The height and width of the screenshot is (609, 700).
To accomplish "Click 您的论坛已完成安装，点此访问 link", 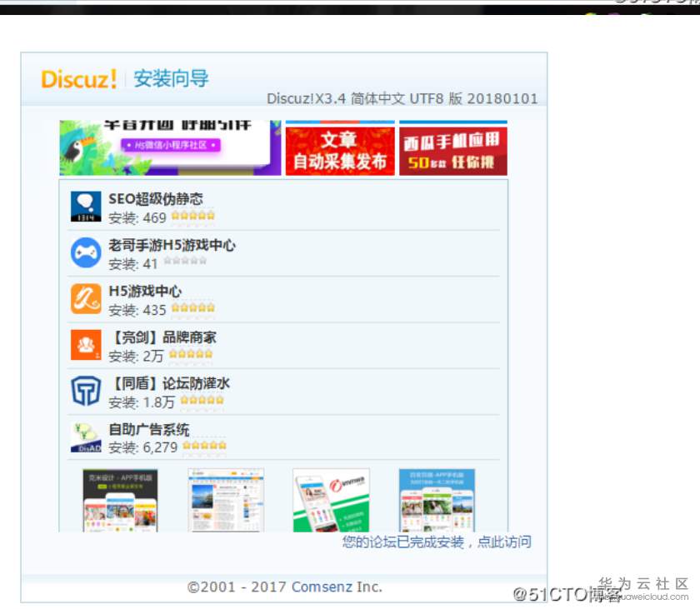I will (x=437, y=542).
